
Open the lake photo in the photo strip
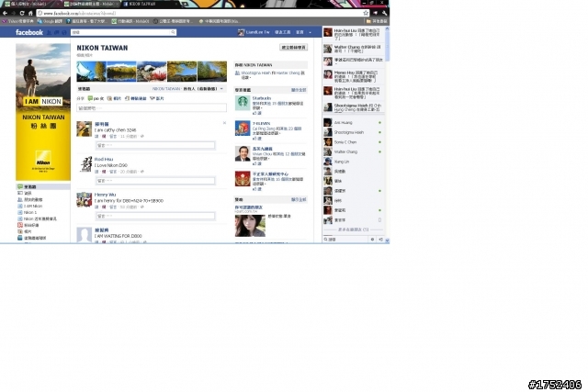coord(121,72)
